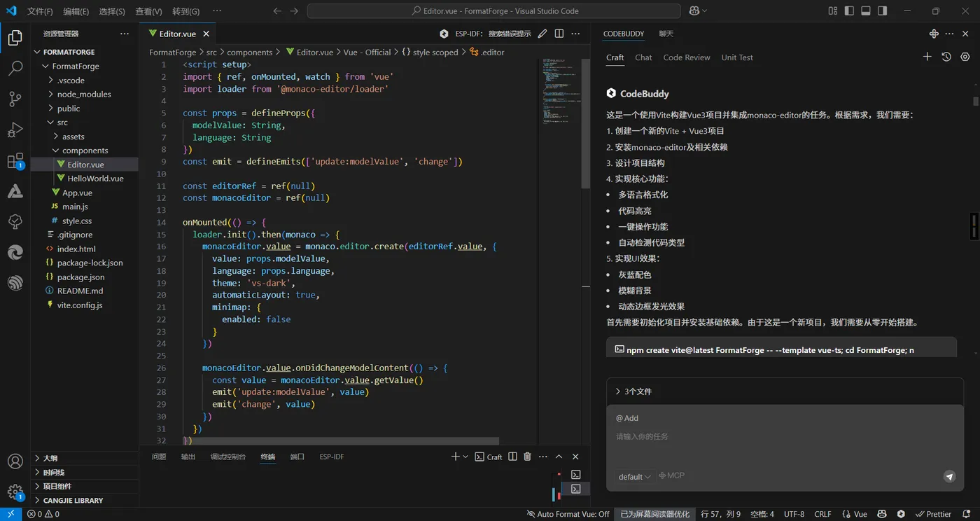
Task: Click the split editor icon
Action: 559,34
